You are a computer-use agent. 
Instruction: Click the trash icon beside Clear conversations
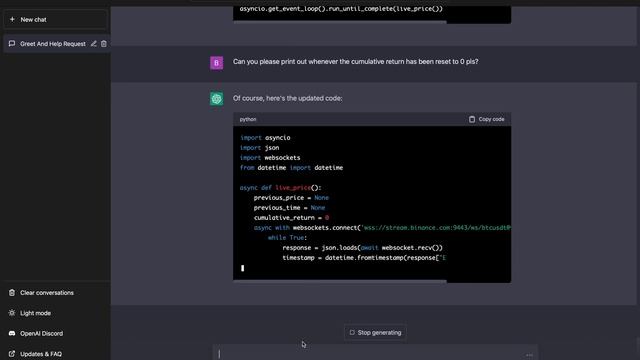[12, 293]
